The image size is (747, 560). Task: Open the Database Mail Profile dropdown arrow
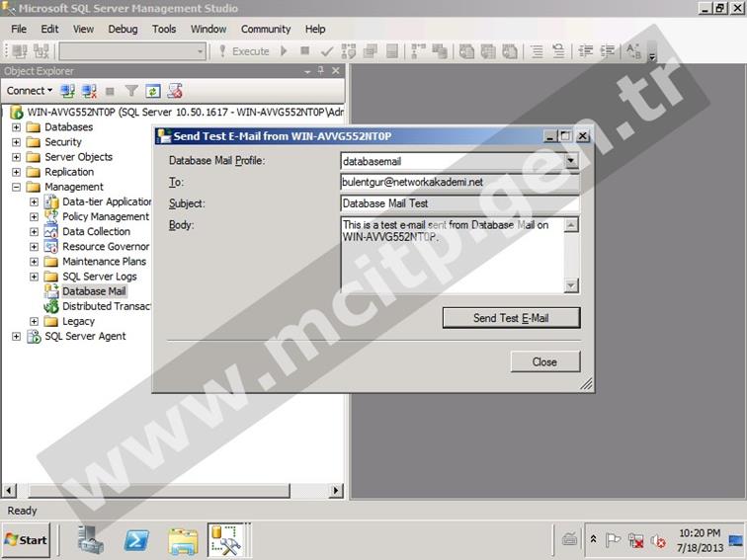(571, 160)
